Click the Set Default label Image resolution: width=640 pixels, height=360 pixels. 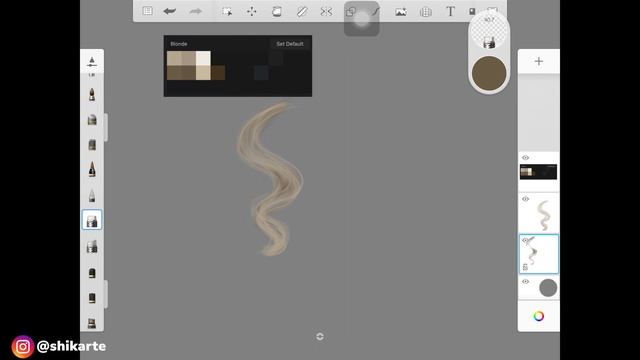click(x=290, y=44)
